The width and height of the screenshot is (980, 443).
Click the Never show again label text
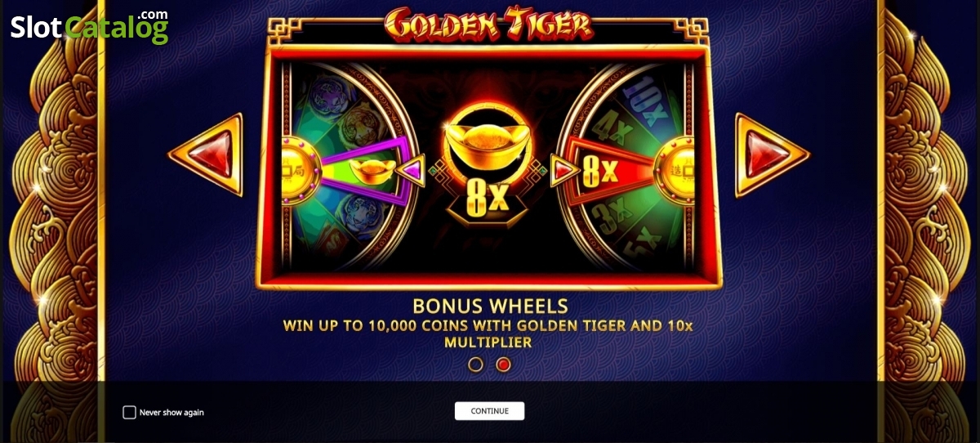tap(171, 413)
